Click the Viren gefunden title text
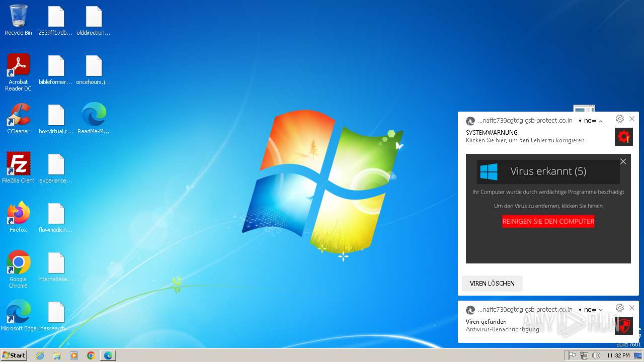644x362 pixels. click(x=486, y=322)
